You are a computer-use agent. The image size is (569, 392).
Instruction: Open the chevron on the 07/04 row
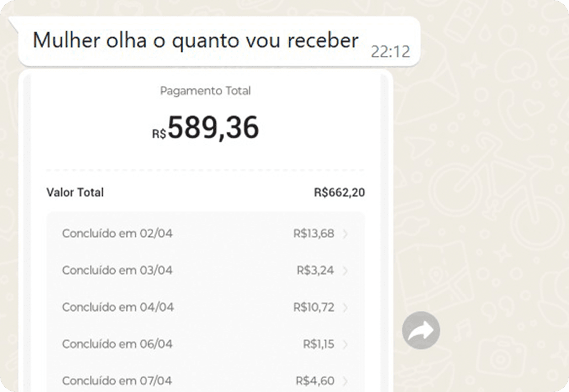pyautogui.click(x=345, y=381)
